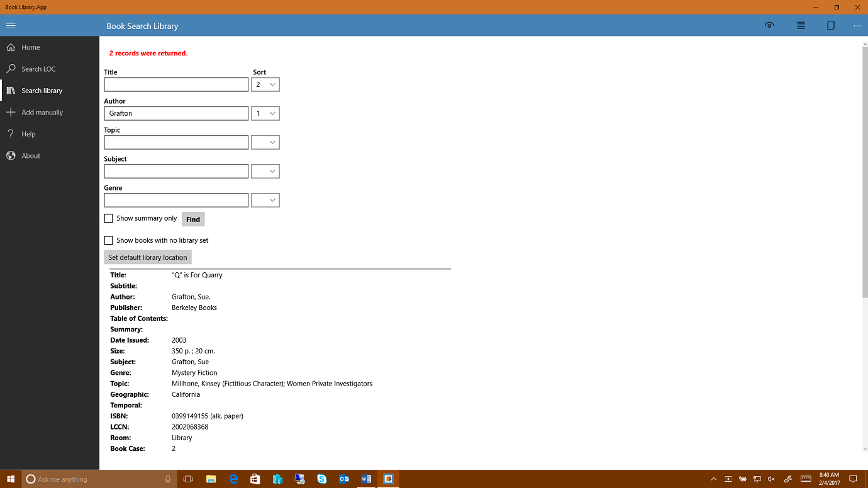Click the battery tray icon

[743, 479]
